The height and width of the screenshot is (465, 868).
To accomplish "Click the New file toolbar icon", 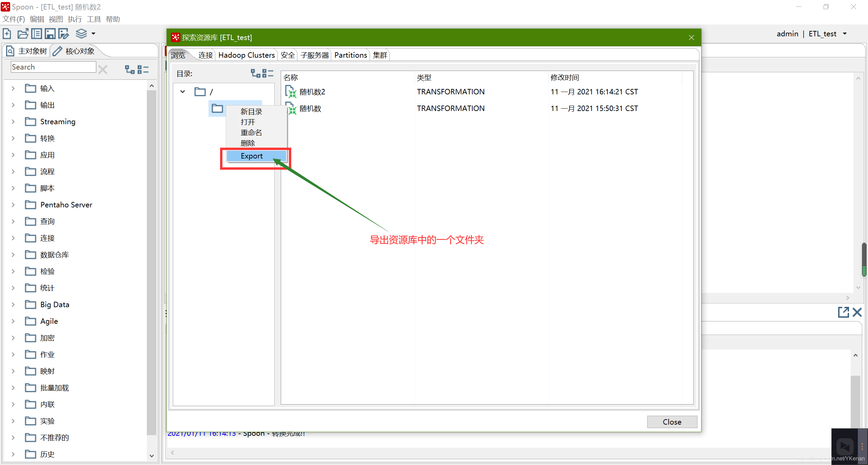I will 7,34.
